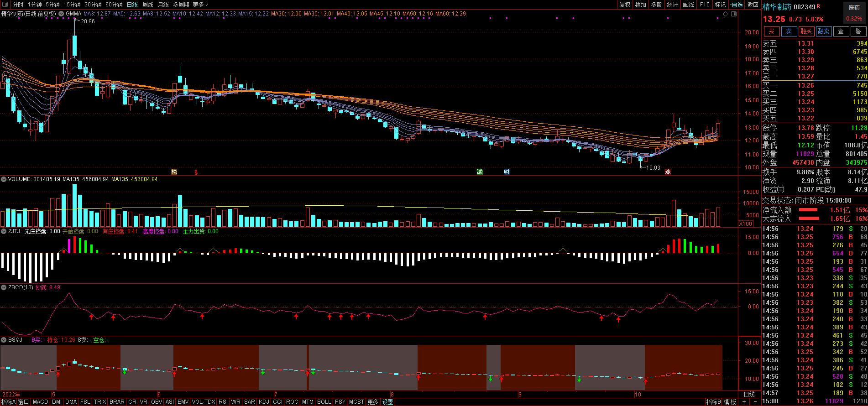Image resolution: width=868 pixels, height=406 pixels.
Task: Open 更多 indicators list in bottom bar
Action: click(373, 402)
